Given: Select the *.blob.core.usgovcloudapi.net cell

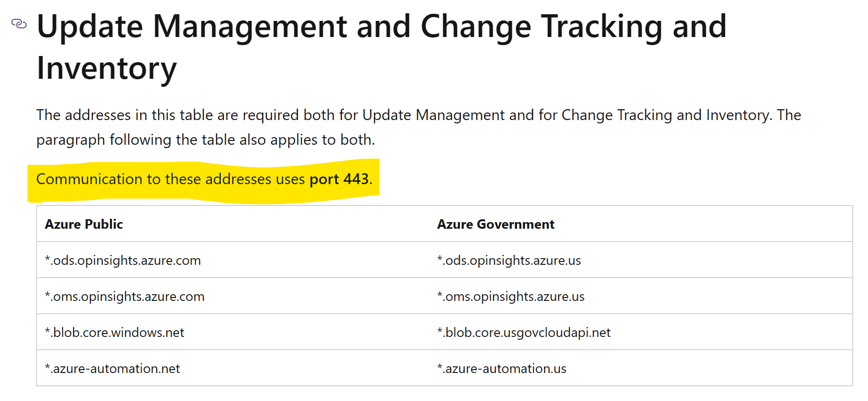Looking at the screenshot, I should click(641, 332).
